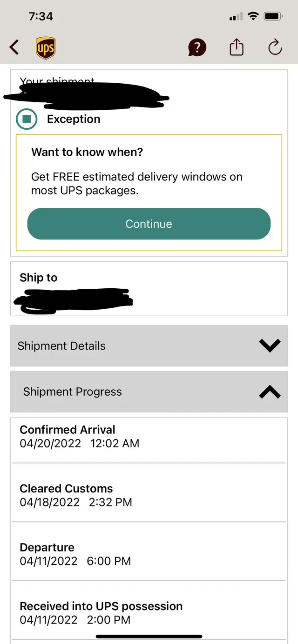Tap the UPS shield logo
Viewport: 298px width, 644px height.
coord(46,48)
